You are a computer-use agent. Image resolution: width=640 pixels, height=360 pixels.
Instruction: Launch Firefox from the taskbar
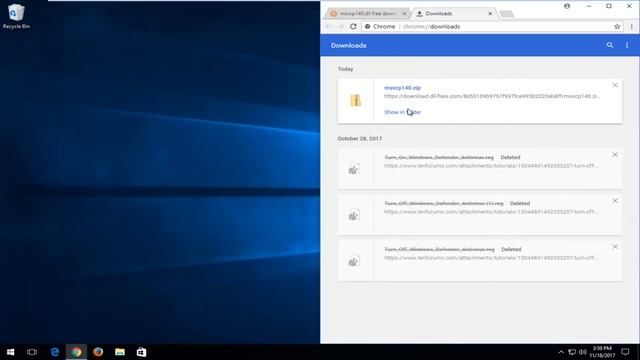click(98, 352)
